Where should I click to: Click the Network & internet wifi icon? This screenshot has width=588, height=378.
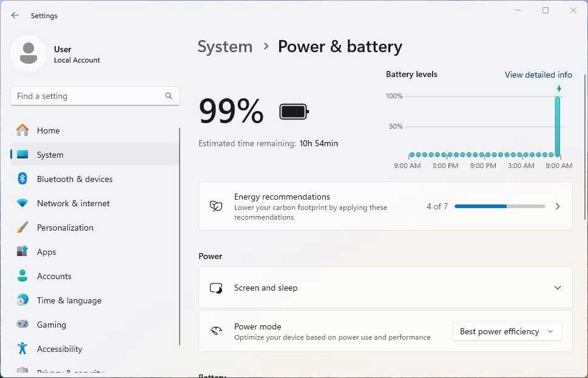click(x=22, y=203)
